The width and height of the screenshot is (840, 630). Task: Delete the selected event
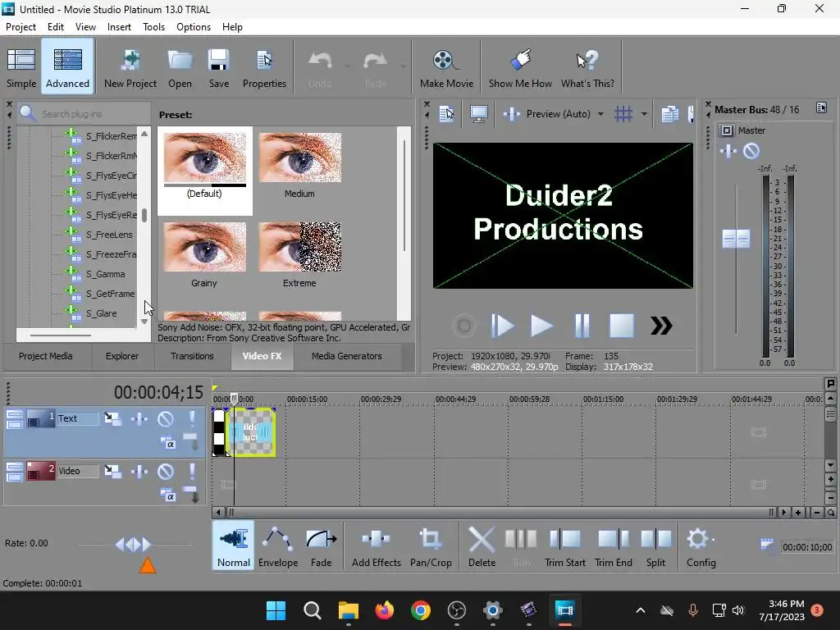click(x=482, y=547)
